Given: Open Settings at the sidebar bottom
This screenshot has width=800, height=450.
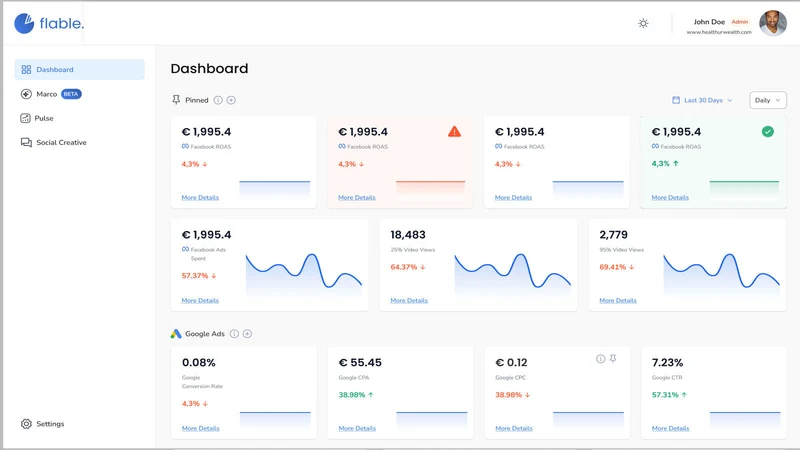Looking at the screenshot, I should coord(42,424).
